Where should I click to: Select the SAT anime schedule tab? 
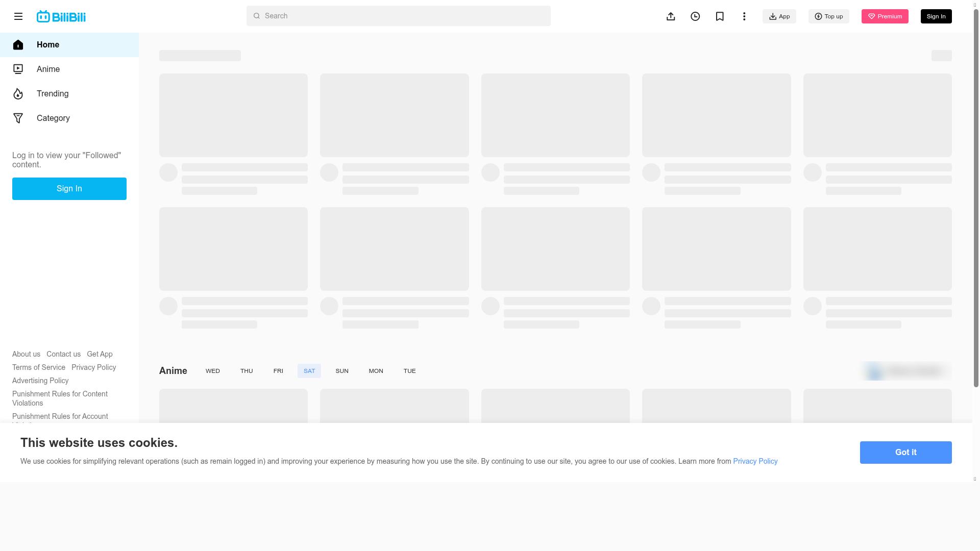click(x=309, y=371)
